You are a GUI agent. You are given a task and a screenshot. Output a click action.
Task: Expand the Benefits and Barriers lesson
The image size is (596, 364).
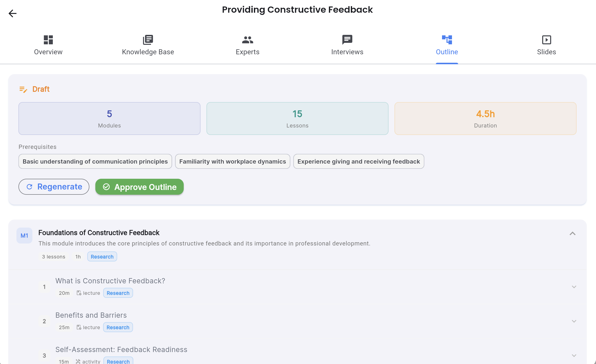574,321
